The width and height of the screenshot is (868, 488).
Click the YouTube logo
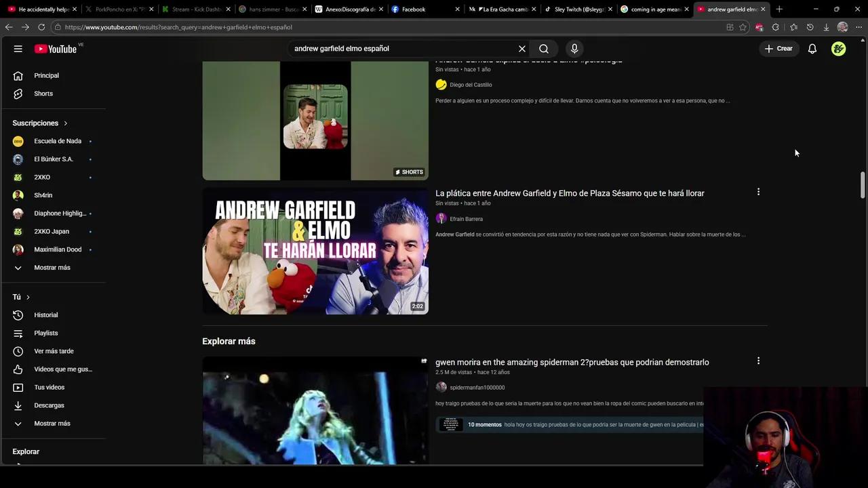click(56, 49)
